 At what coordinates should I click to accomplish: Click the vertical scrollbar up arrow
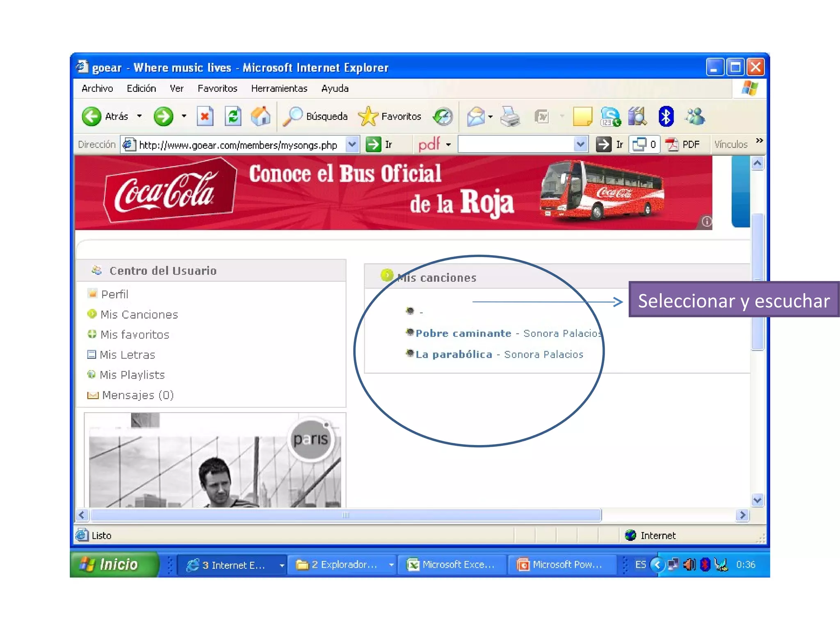[x=757, y=163]
